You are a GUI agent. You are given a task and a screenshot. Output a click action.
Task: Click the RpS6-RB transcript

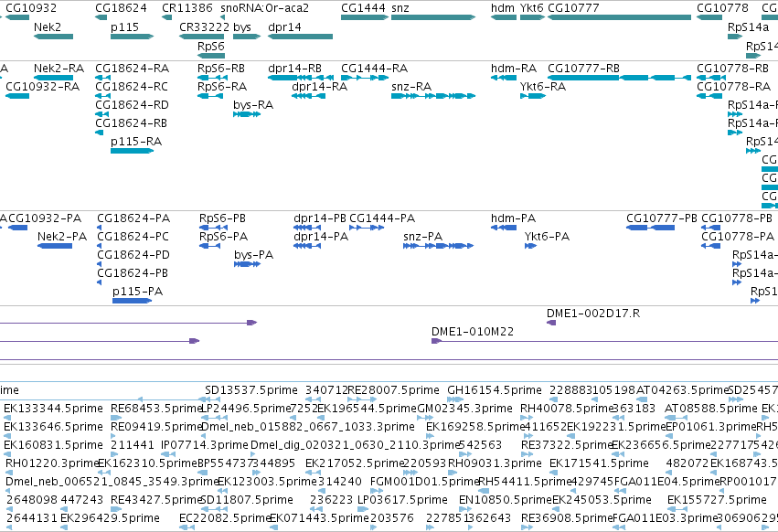click(x=212, y=78)
